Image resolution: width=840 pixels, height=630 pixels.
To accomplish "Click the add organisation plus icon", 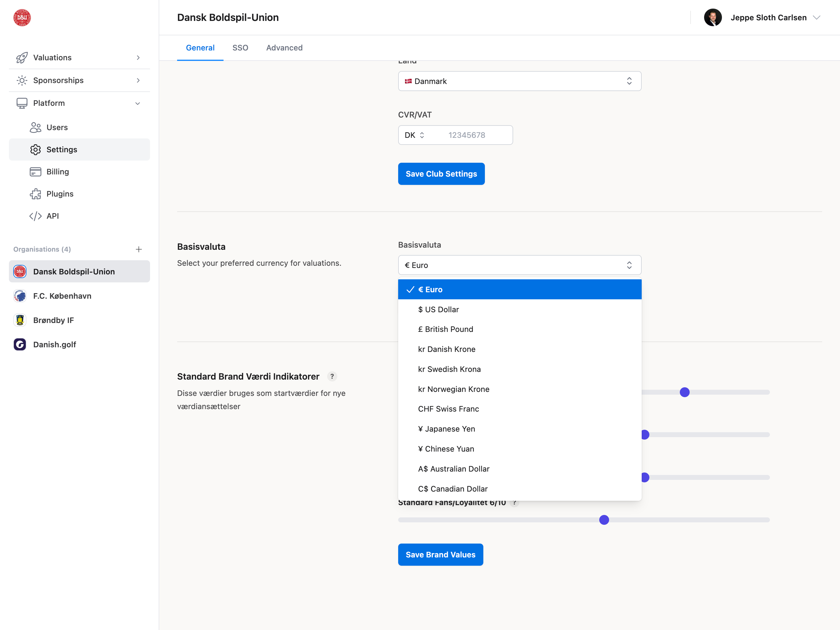I will tap(139, 249).
